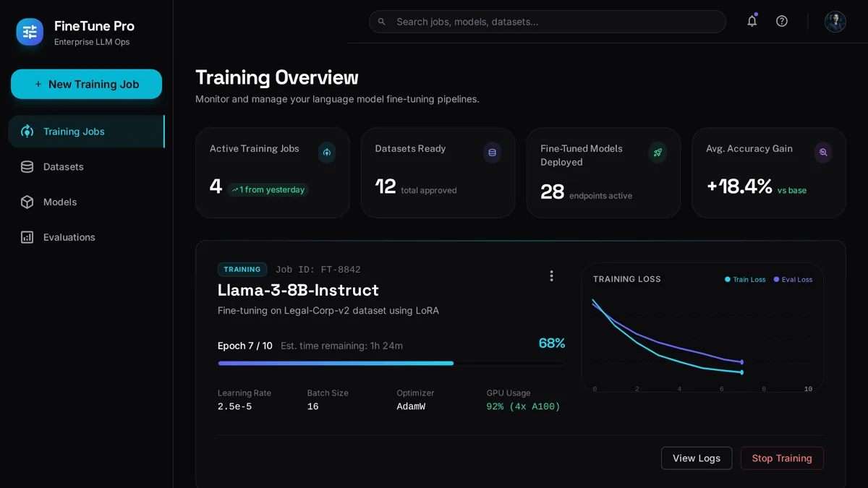This screenshot has width=868, height=488.
Task: Click the TRAINING status badge
Action: pos(242,270)
